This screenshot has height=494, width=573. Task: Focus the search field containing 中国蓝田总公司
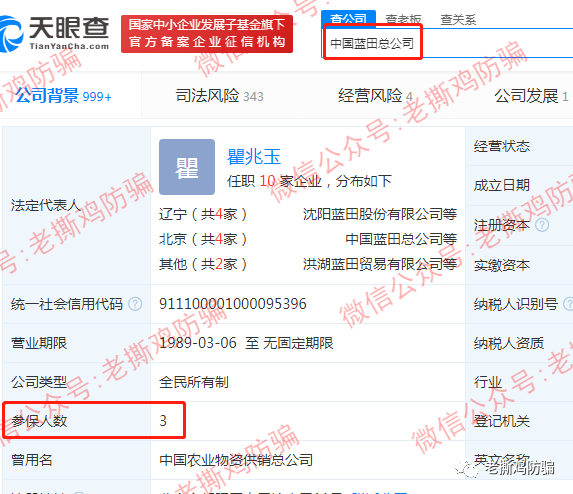click(448, 43)
